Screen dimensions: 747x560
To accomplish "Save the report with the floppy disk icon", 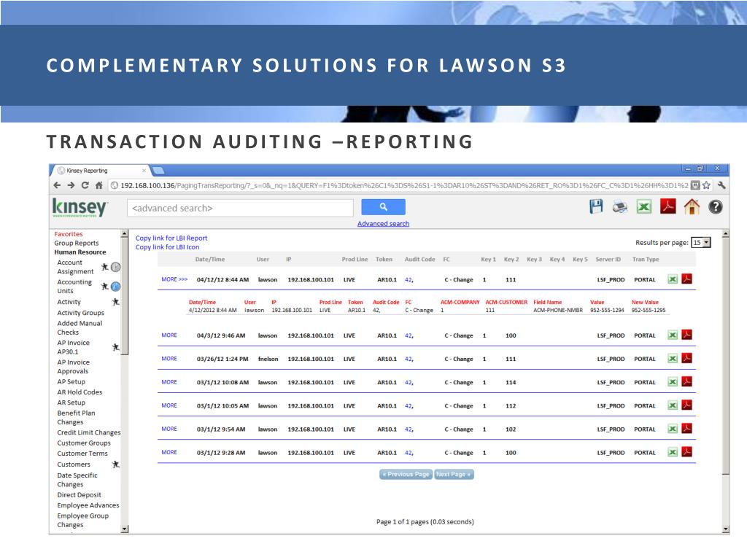I will click(596, 206).
